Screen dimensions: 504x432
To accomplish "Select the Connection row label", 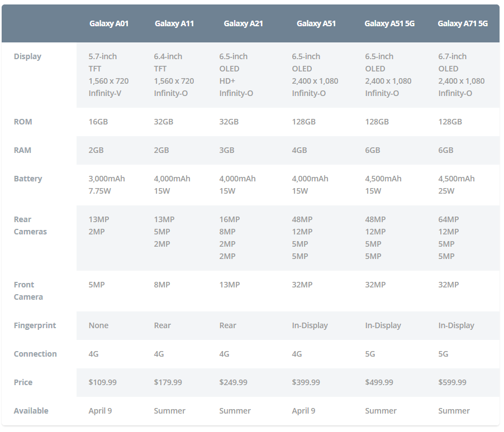I will [35, 354].
